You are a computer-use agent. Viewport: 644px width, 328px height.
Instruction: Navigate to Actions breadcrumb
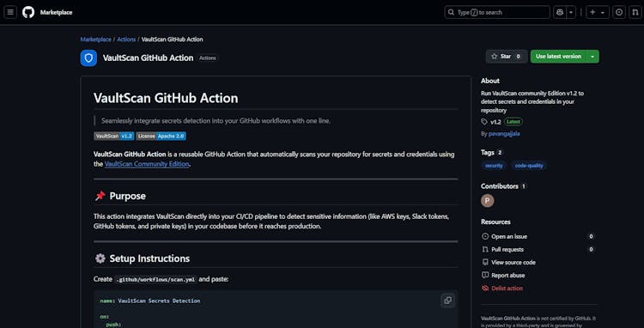tap(126, 39)
